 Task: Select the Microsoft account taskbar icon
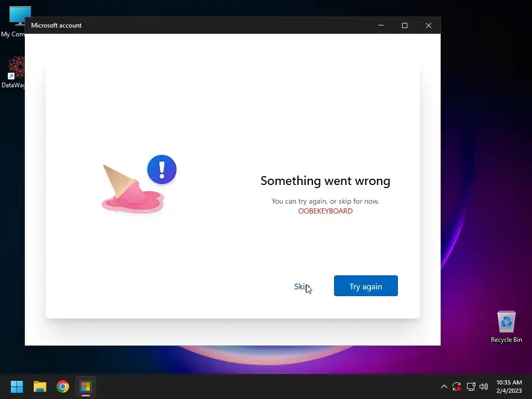tap(86, 387)
